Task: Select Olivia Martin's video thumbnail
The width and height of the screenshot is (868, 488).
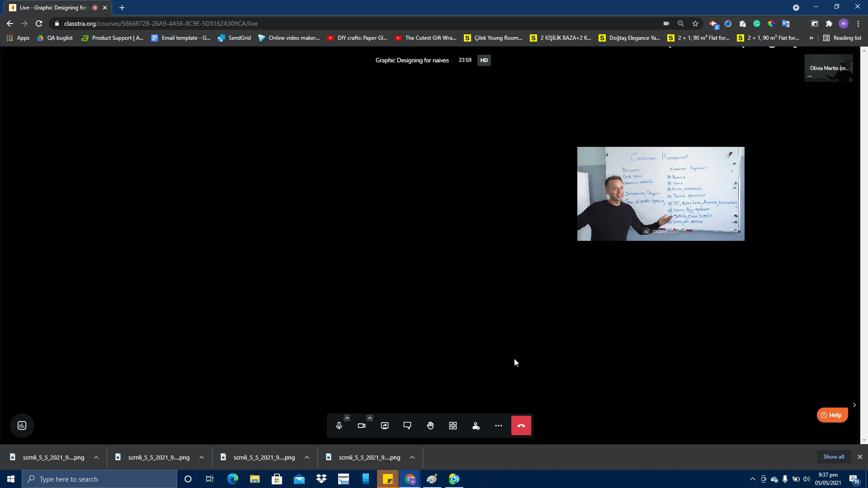Action: click(828, 68)
